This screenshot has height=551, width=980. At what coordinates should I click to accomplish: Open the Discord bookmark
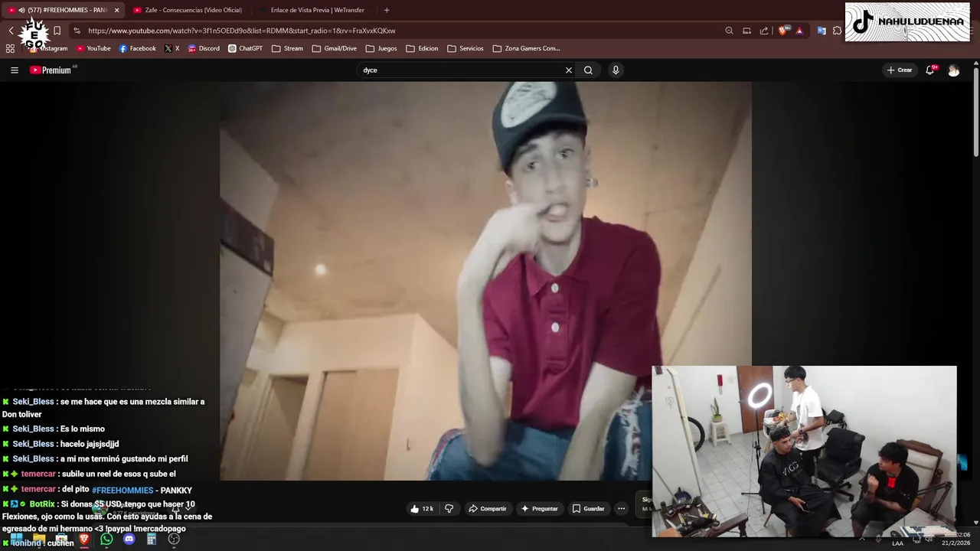click(204, 48)
